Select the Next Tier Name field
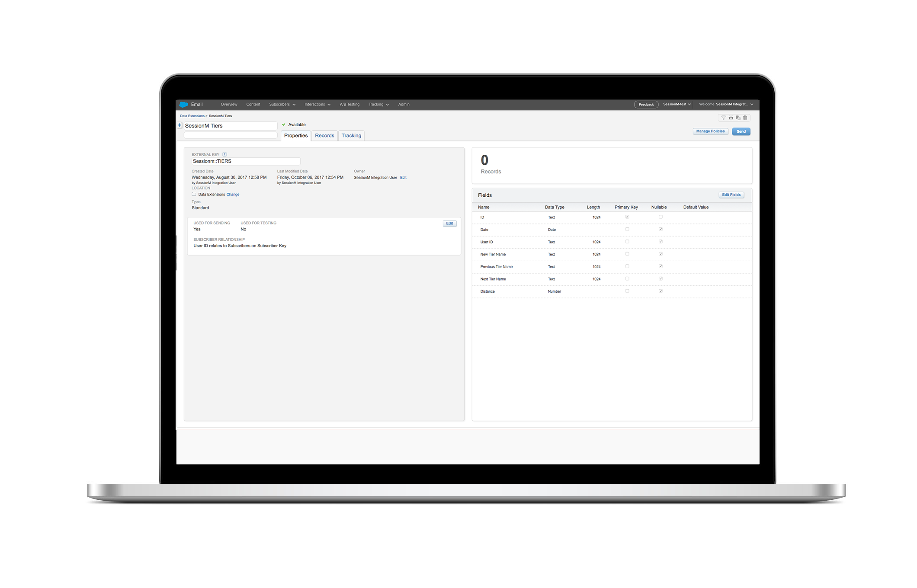 click(x=493, y=279)
